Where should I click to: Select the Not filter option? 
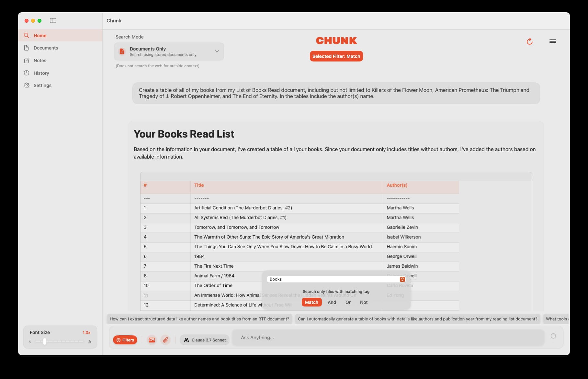click(x=364, y=302)
